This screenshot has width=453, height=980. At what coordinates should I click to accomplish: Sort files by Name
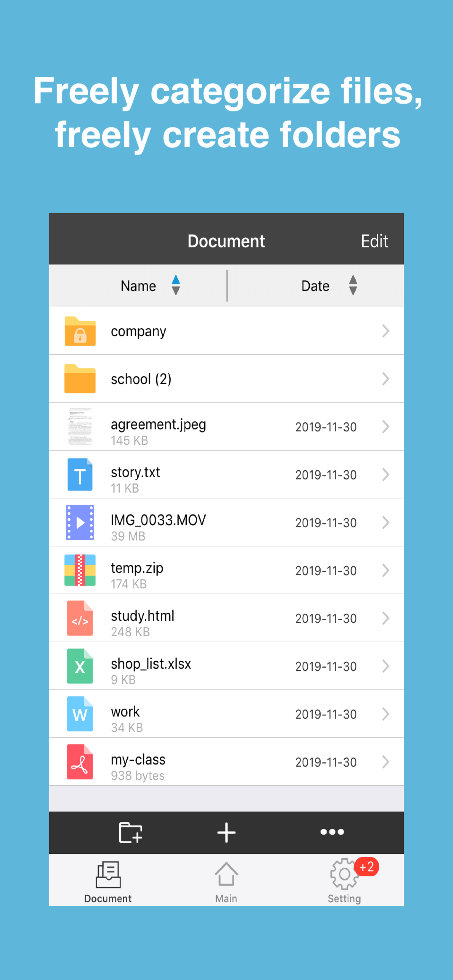pos(139,286)
